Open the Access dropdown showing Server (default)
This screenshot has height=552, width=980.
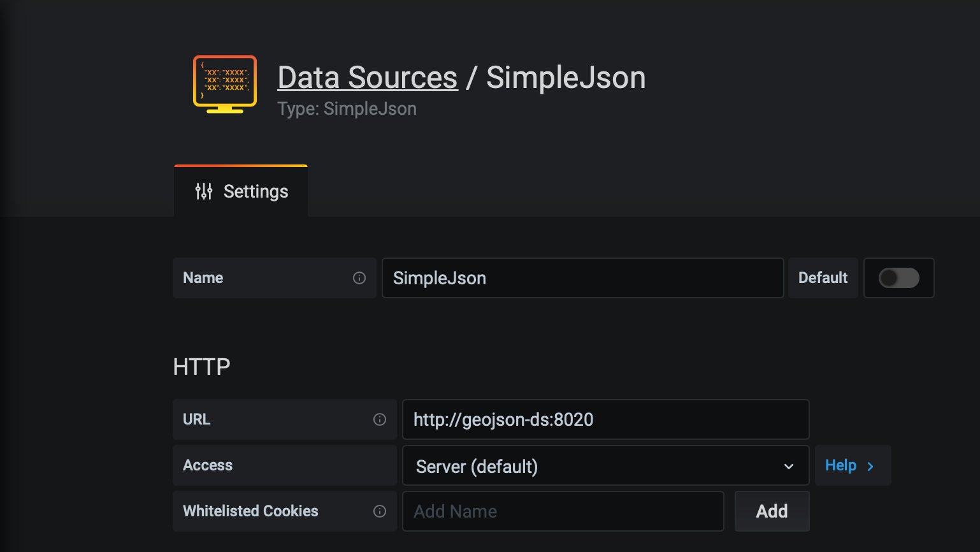[605, 466]
